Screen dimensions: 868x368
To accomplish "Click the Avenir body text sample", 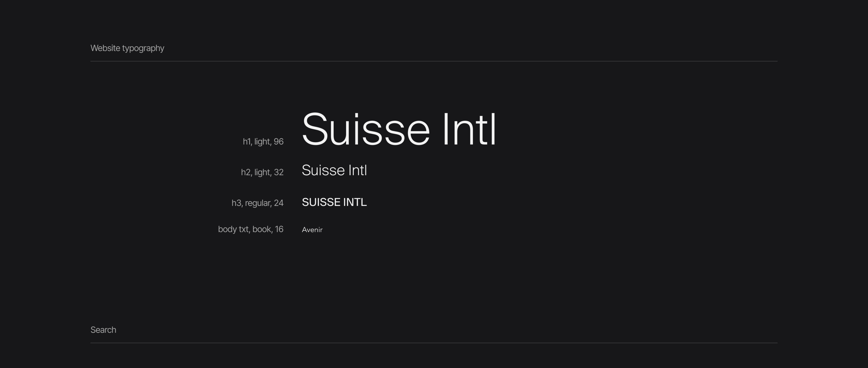I will pos(312,230).
